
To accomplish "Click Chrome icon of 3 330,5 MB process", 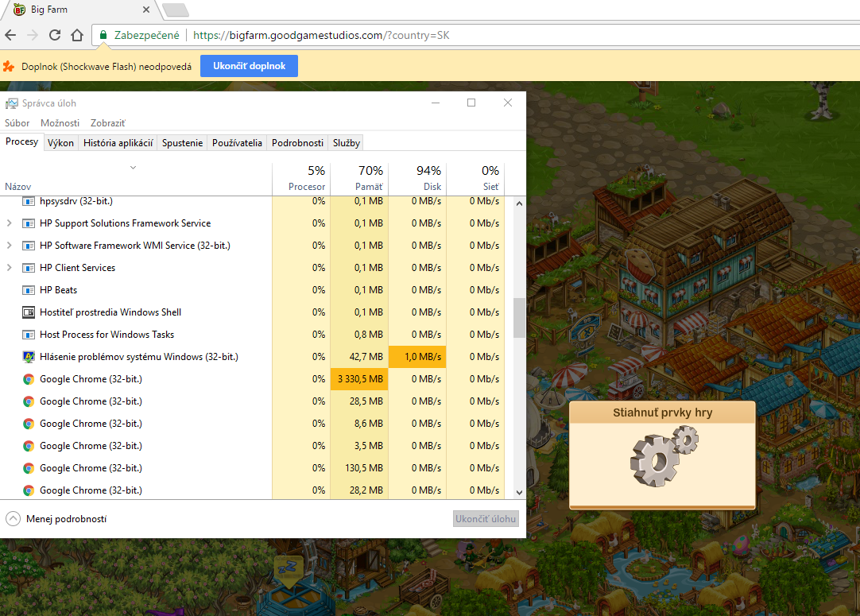I will tap(29, 379).
